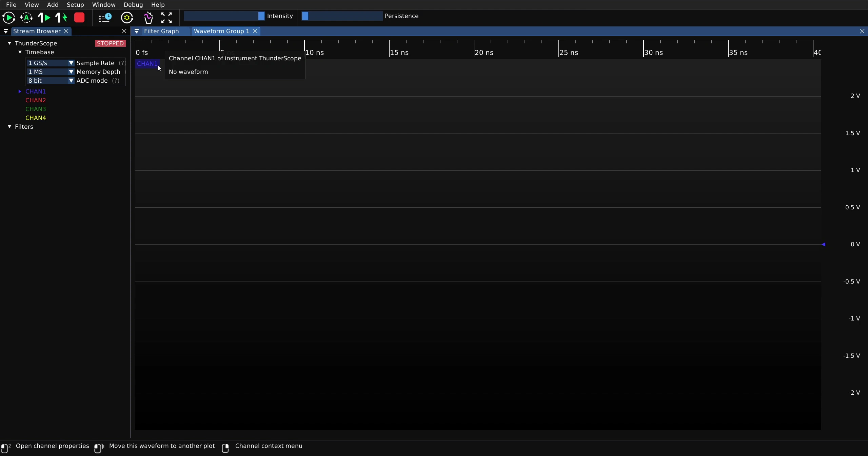Click the clear persistence bucket icon

pos(149,18)
